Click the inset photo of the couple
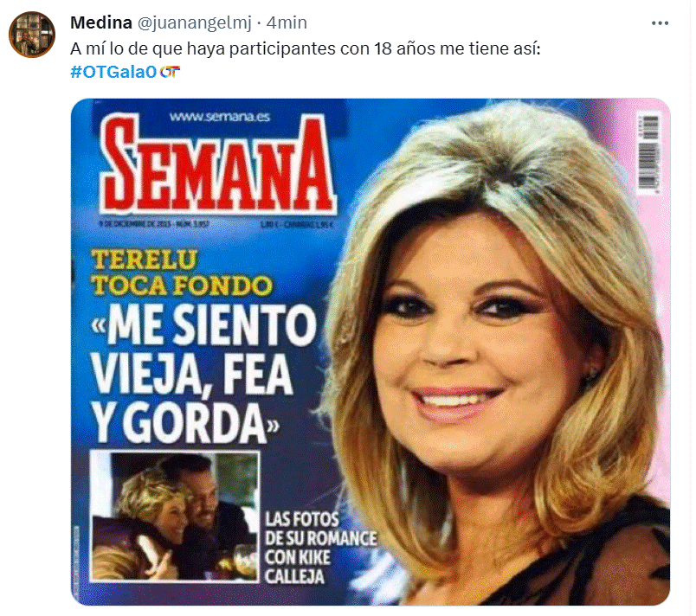 coord(175,517)
